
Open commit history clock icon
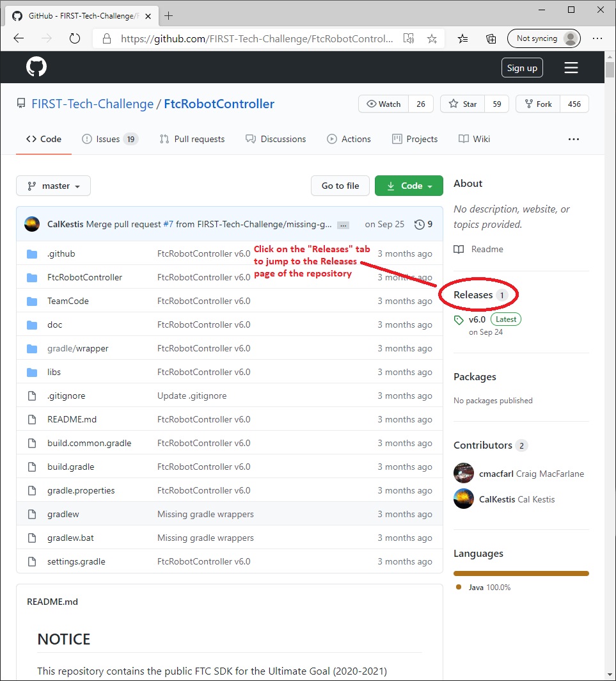tap(420, 224)
